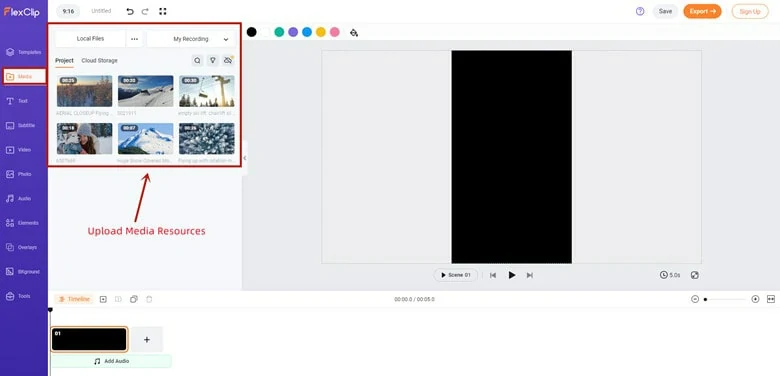The image size is (780, 376).
Task: Open the 9:16 aspect ratio selector
Action: [69, 11]
